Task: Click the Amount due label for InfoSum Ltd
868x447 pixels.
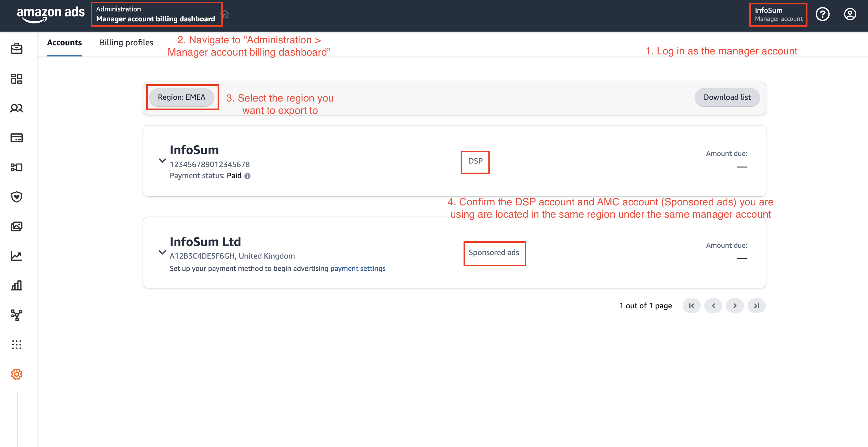Action: pyautogui.click(x=726, y=245)
